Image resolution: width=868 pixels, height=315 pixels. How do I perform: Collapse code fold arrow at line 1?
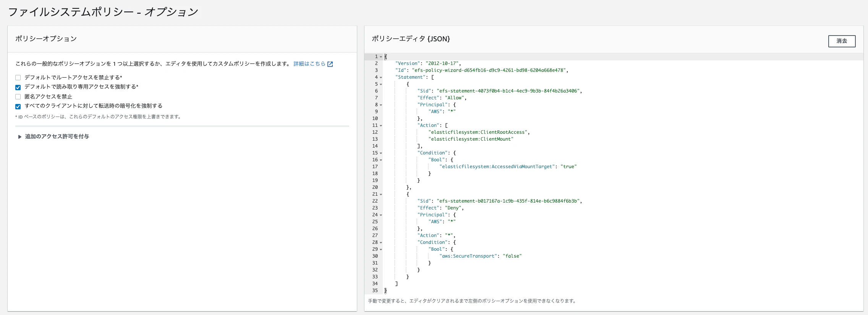click(381, 57)
